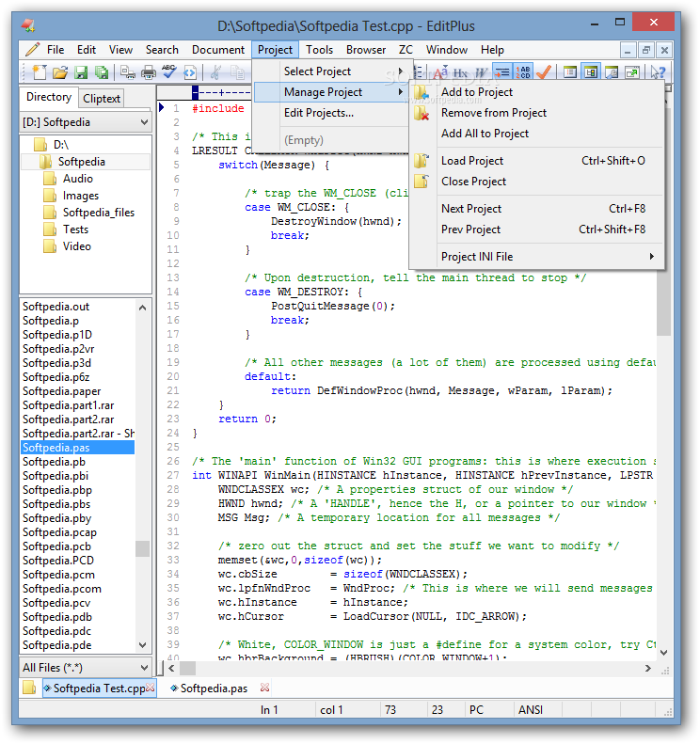Click the file list scroll-down arrow
Viewport: 700px width, 744px height.
[x=142, y=645]
